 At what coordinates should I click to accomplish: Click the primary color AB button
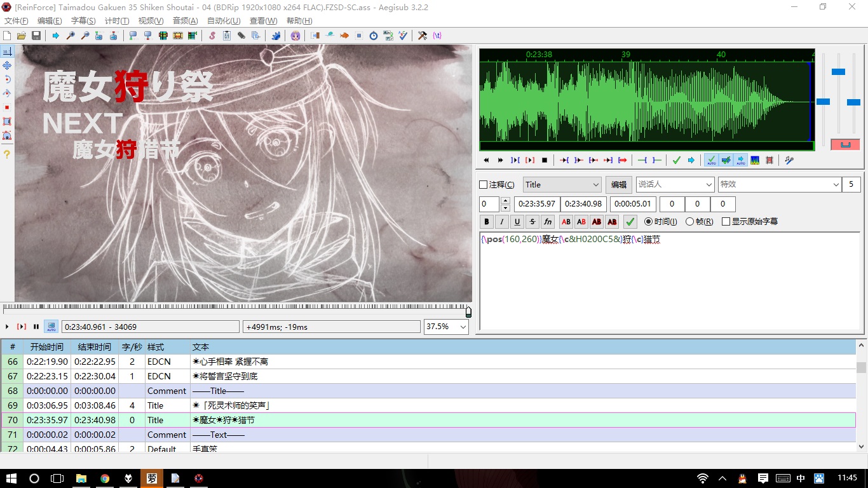pyautogui.click(x=566, y=222)
